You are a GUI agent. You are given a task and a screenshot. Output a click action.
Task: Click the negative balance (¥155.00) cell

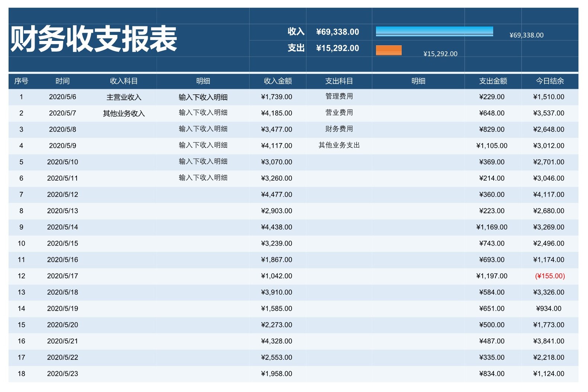coord(549,276)
